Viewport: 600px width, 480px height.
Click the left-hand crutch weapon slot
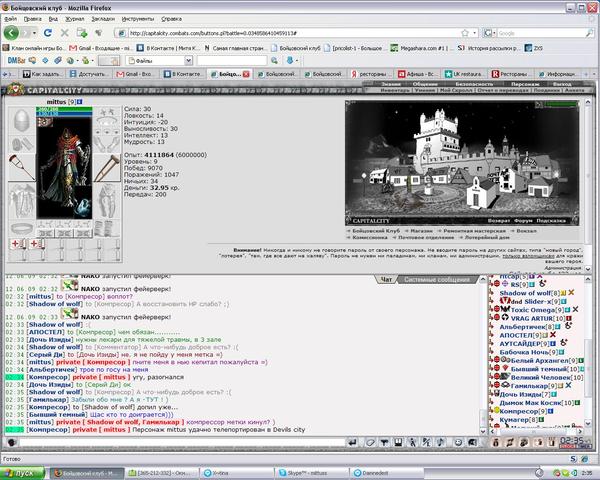(22, 168)
